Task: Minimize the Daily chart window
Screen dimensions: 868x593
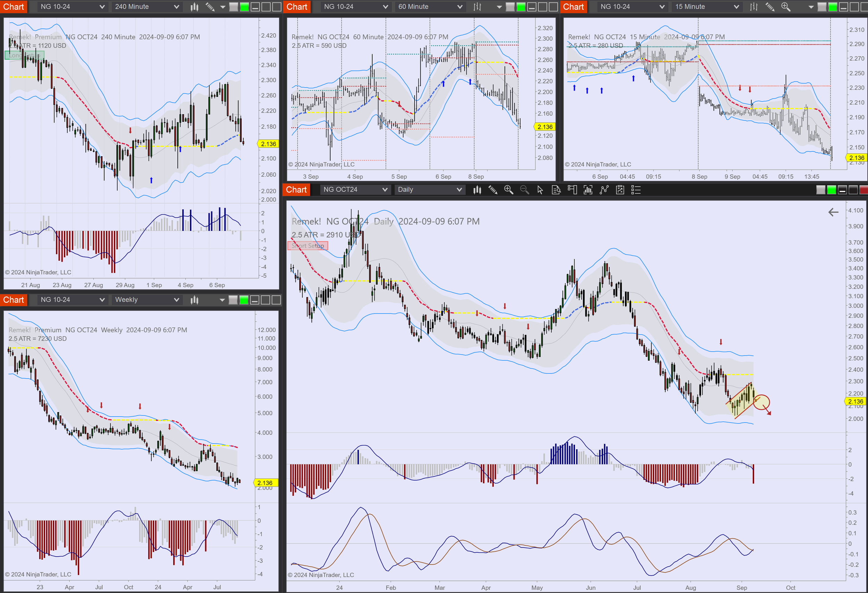Action: coord(842,190)
